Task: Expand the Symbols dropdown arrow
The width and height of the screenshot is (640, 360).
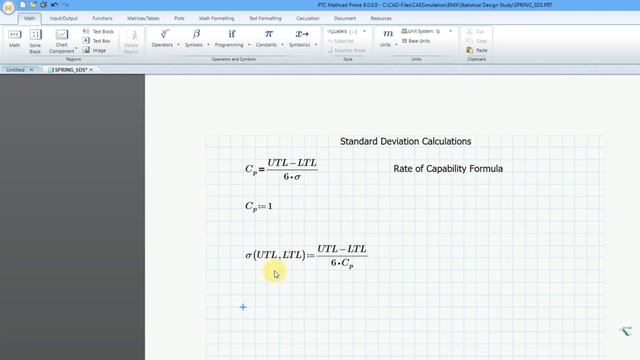Action: click(208, 45)
